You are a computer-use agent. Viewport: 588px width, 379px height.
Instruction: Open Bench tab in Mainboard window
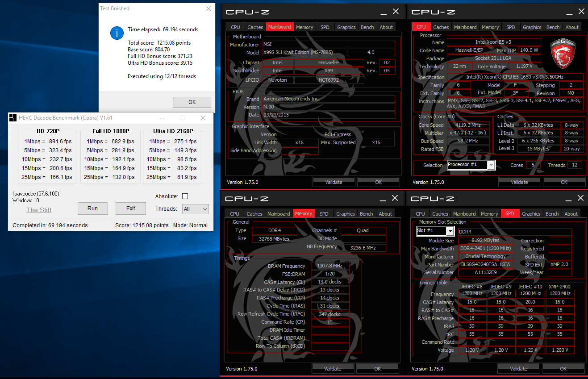[x=367, y=27]
